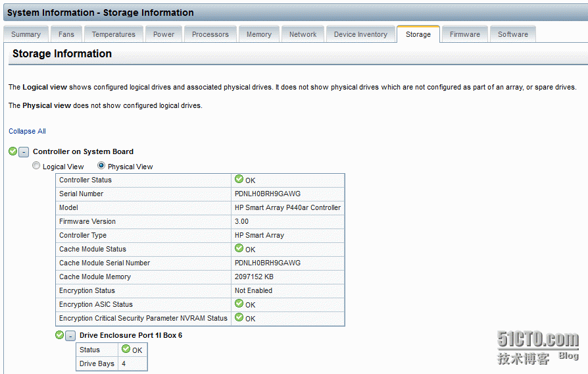Click the 2097152 KB cache memory value

coord(254,277)
